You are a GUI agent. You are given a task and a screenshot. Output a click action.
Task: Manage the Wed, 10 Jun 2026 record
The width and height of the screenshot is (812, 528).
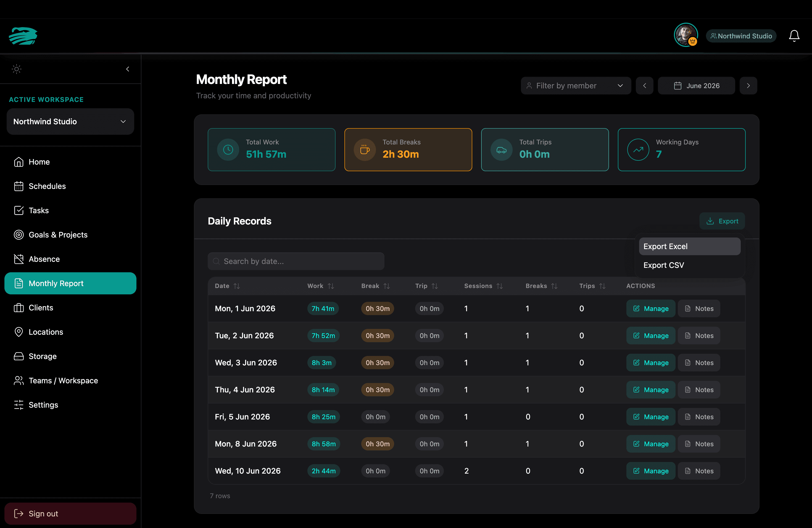pos(651,471)
